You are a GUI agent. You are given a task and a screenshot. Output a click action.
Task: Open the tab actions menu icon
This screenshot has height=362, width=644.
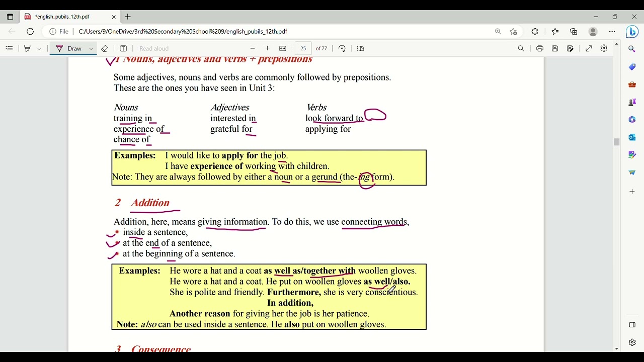(x=10, y=17)
